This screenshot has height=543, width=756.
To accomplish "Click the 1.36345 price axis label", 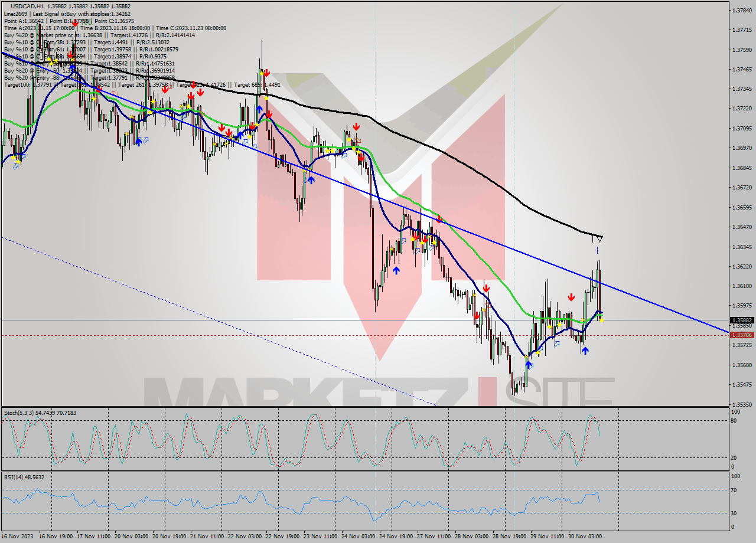I will (742, 247).
